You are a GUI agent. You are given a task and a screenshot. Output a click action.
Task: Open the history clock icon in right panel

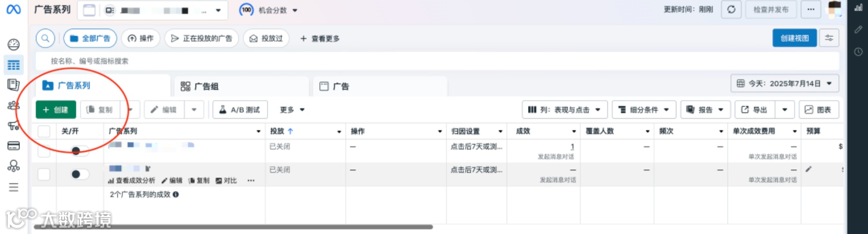click(x=858, y=52)
